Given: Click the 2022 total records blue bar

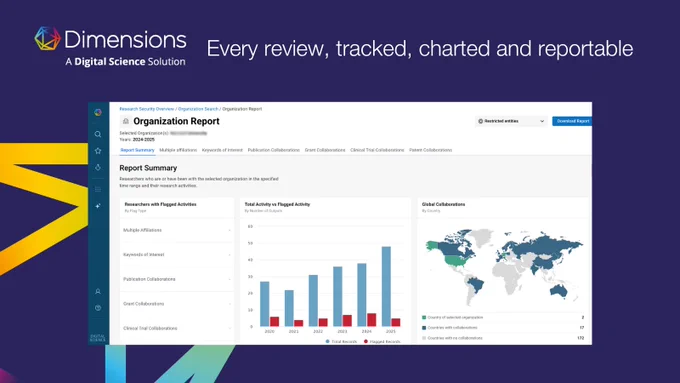Looking at the screenshot, I should coord(313,301).
